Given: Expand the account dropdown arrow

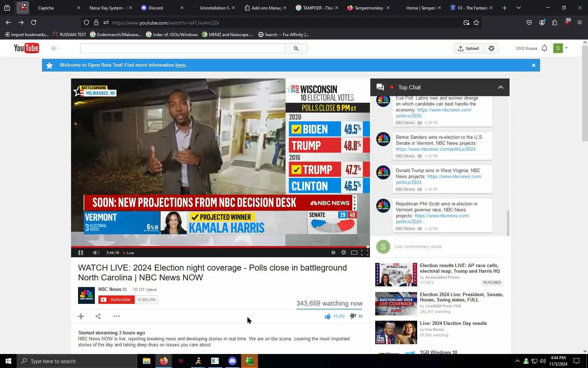Looking at the screenshot, I should click(566, 48).
